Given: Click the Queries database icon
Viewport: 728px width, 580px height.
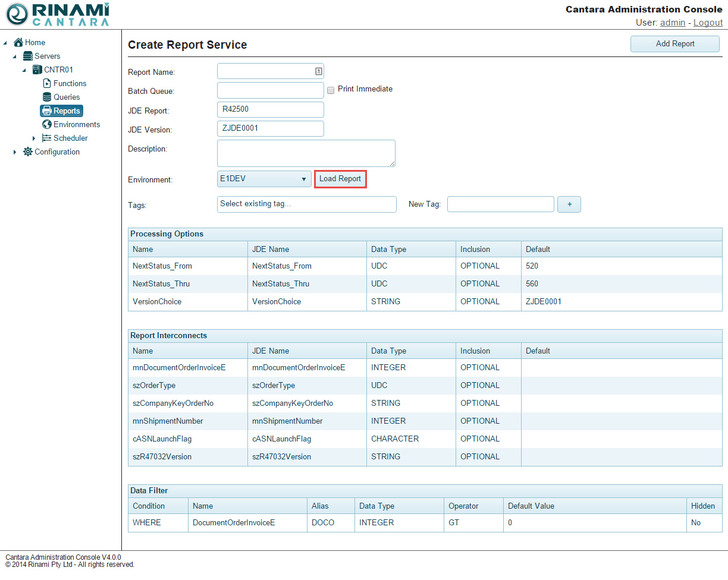Looking at the screenshot, I should pos(47,97).
